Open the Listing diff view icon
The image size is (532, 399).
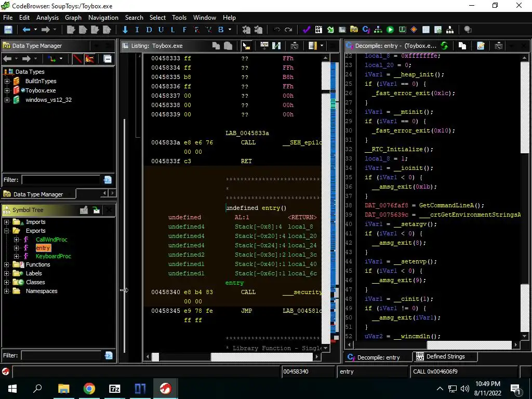[276, 46]
